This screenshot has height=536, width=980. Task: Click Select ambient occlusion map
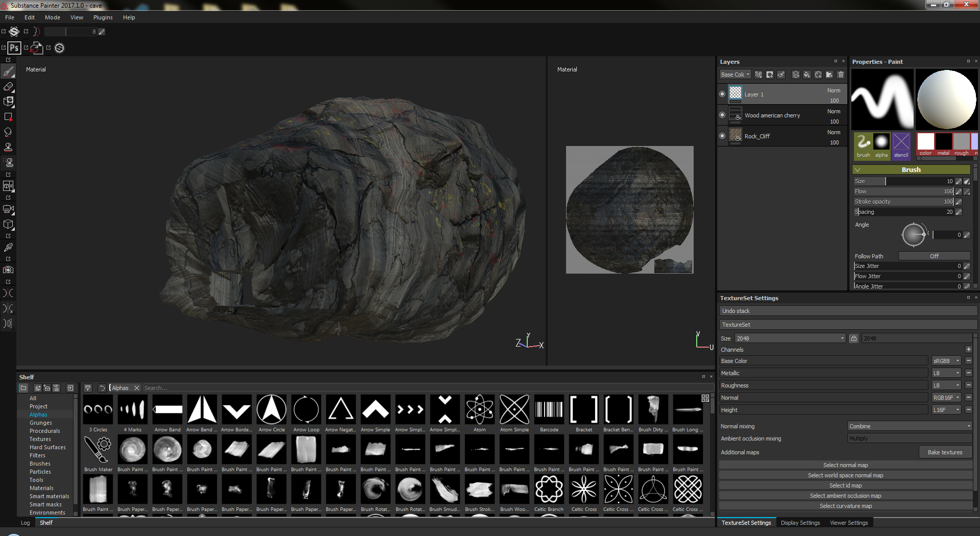click(x=845, y=496)
